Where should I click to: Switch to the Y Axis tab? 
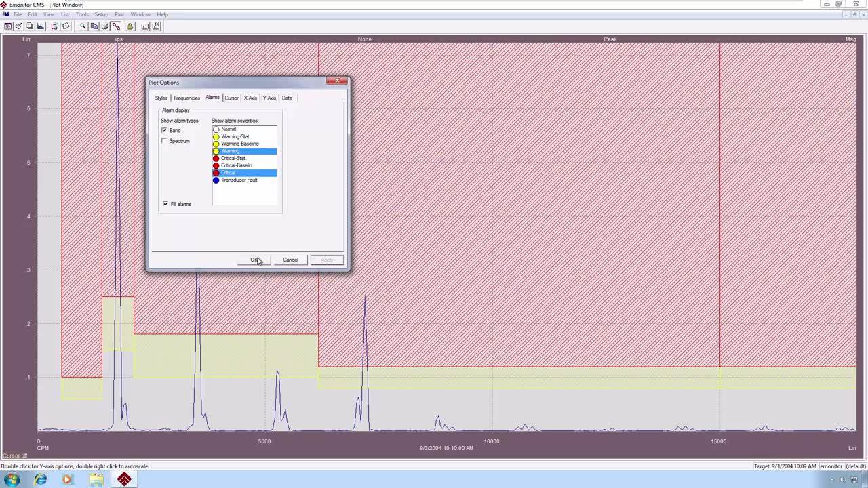(x=269, y=98)
